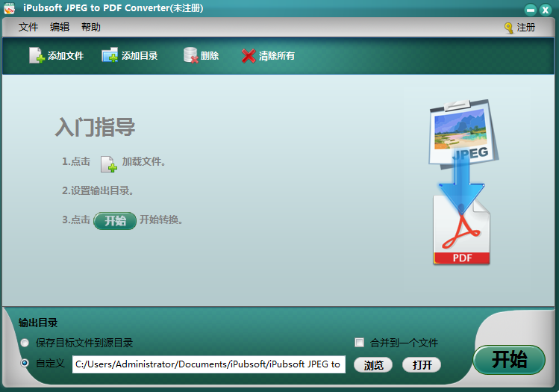This screenshot has height=392, width=559.
Task: Click the 加载文件。 guide text
Action: (144, 161)
